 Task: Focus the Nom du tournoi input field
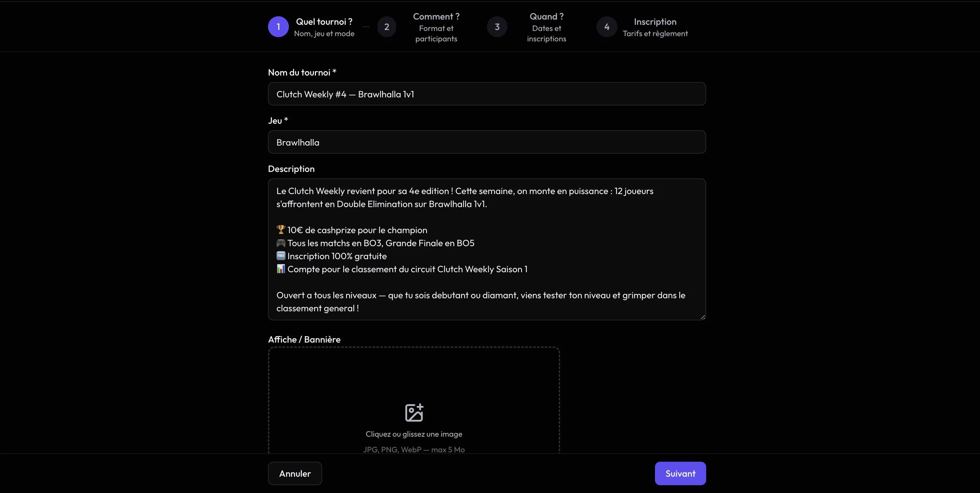pos(486,94)
